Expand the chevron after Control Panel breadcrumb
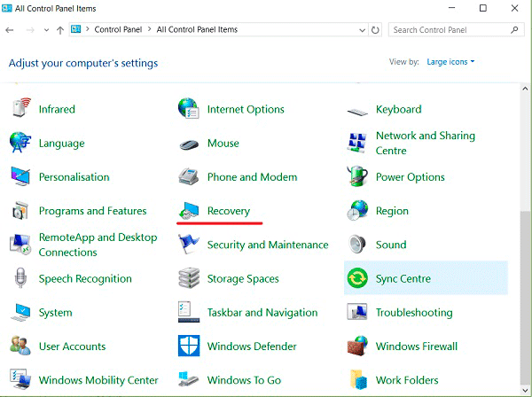Screen dimensions: 532x397 pos(149,29)
